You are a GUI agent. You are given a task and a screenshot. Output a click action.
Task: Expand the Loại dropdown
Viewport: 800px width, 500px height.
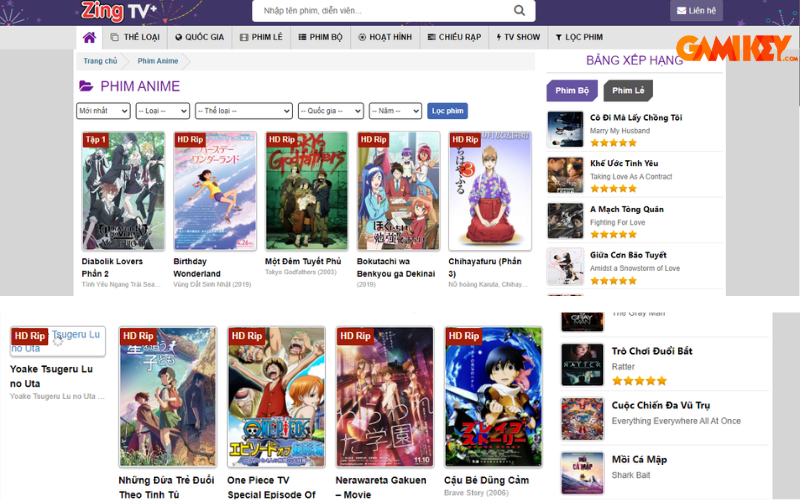point(163,111)
